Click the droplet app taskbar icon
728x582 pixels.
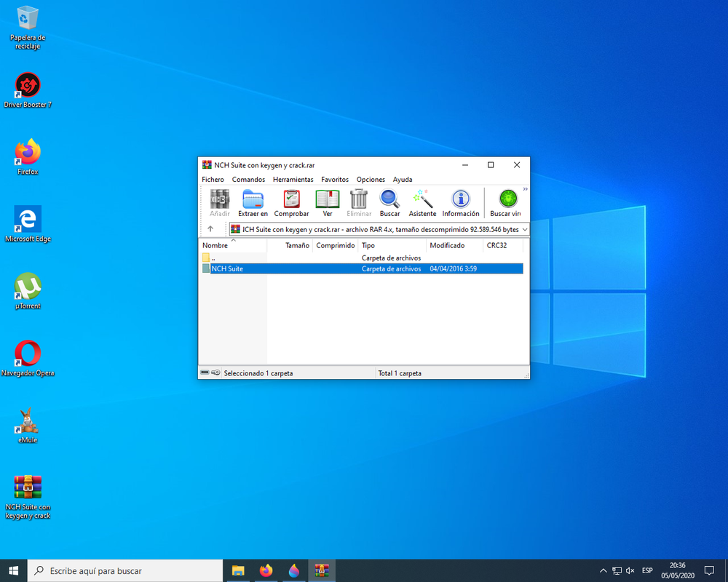point(294,570)
